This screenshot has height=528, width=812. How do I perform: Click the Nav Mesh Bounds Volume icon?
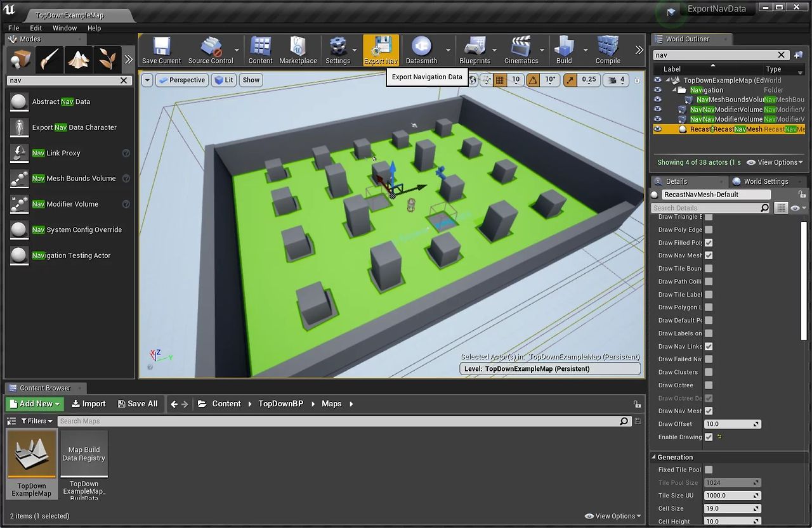point(19,178)
